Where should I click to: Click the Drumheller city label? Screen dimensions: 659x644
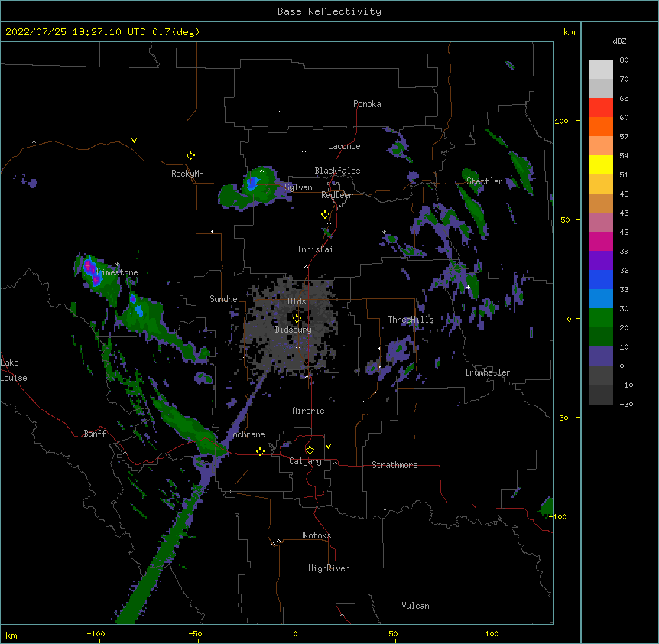(x=488, y=372)
